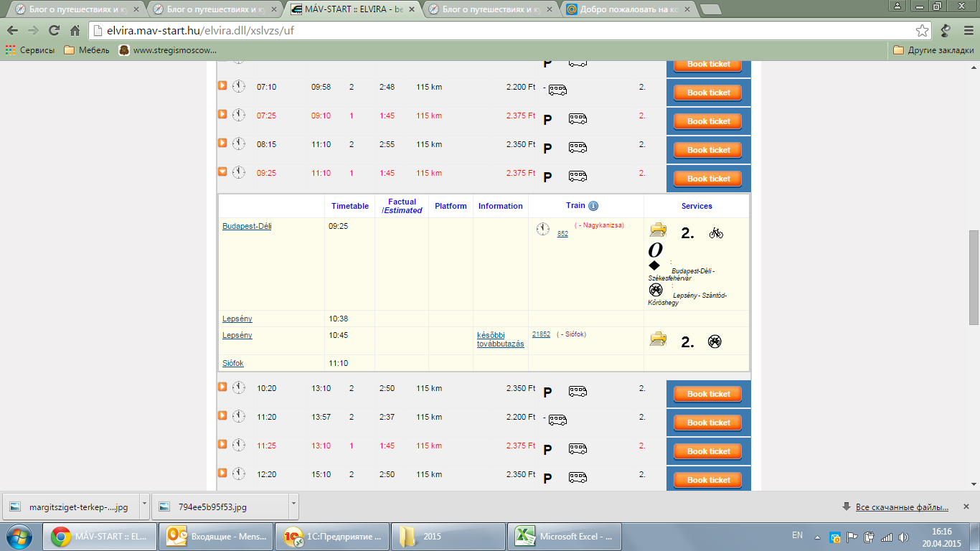Expand details for the 07:10 departure
This screenshot has height=551, width=980.
click(x=222, y=86)
